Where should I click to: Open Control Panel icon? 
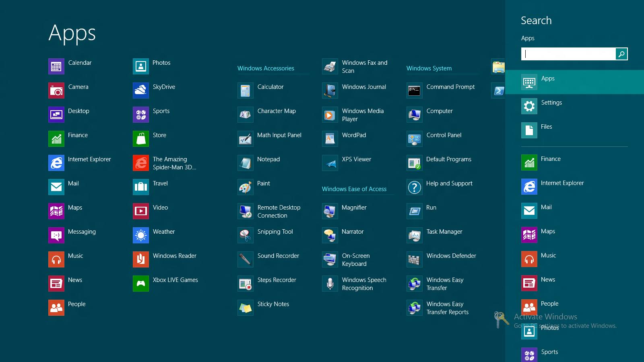pos(414,139)
